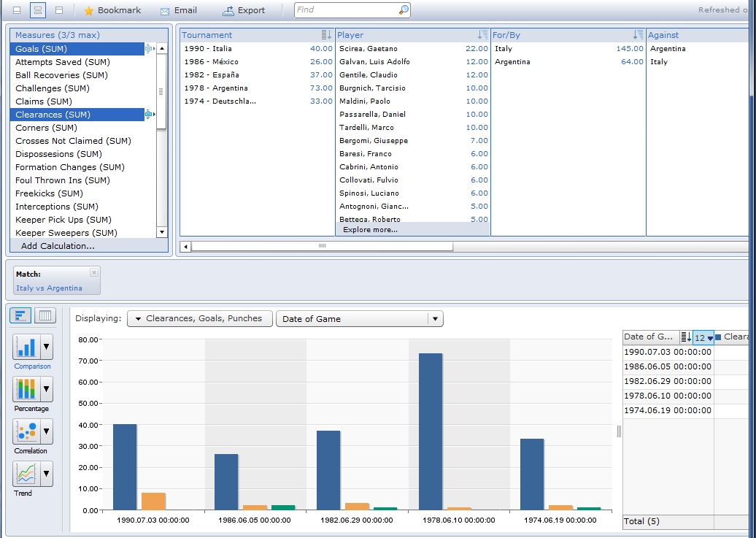Select the split two-panel layout icon
This screenshot has width=756, height=538.
[x=38, y=10]
